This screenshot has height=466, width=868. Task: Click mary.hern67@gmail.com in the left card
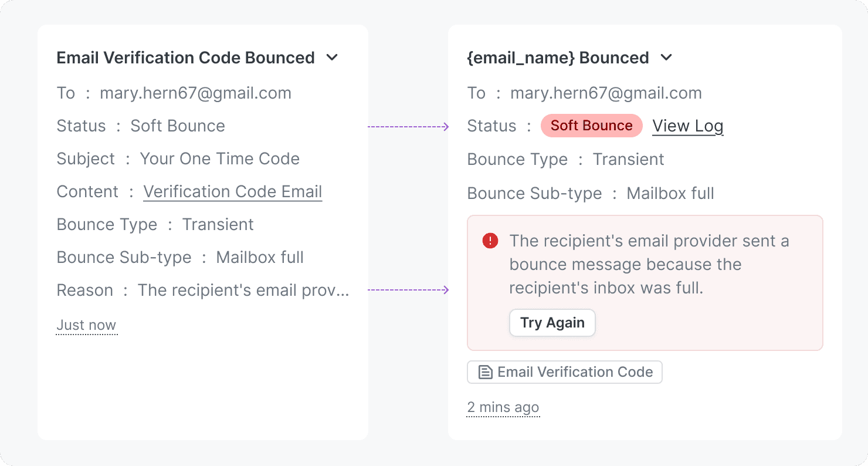click(x=195, y=93)
